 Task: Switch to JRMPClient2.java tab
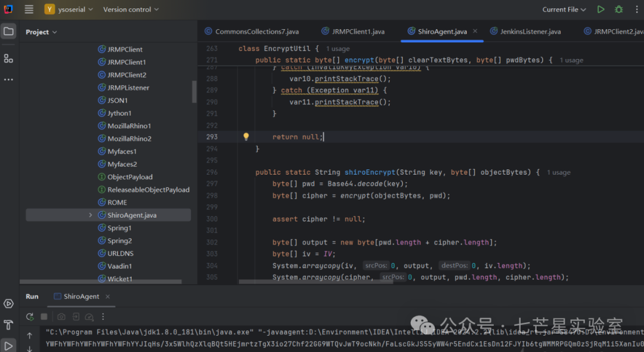pyautogui.click(x=614, y=31)
